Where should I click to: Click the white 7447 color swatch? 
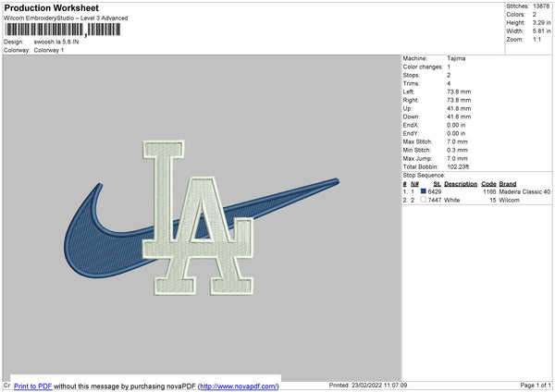(424, 200)
